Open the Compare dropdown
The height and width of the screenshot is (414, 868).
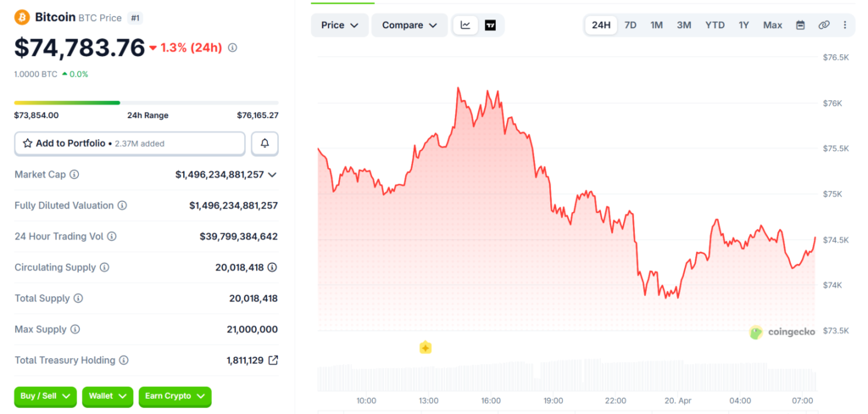pos(409,25)
